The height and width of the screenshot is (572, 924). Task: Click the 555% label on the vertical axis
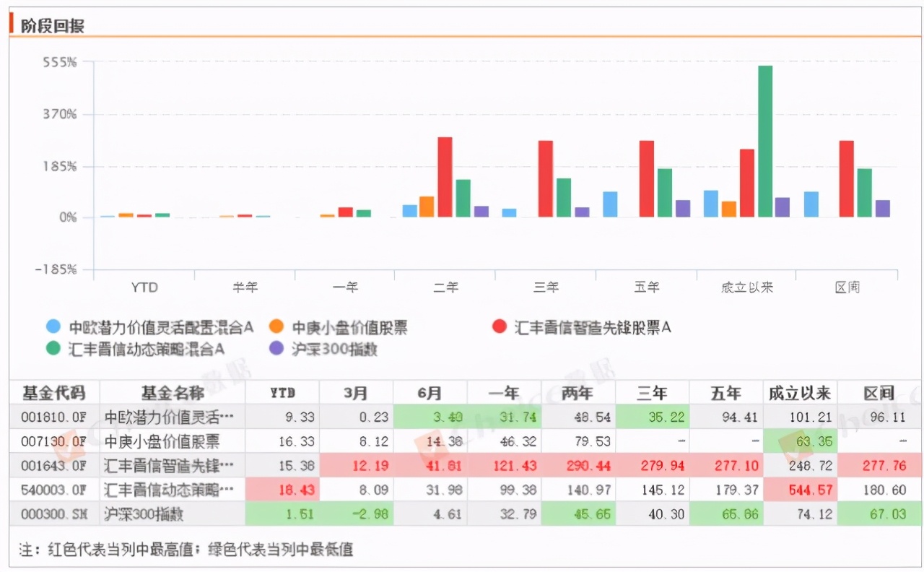(63, 63)
